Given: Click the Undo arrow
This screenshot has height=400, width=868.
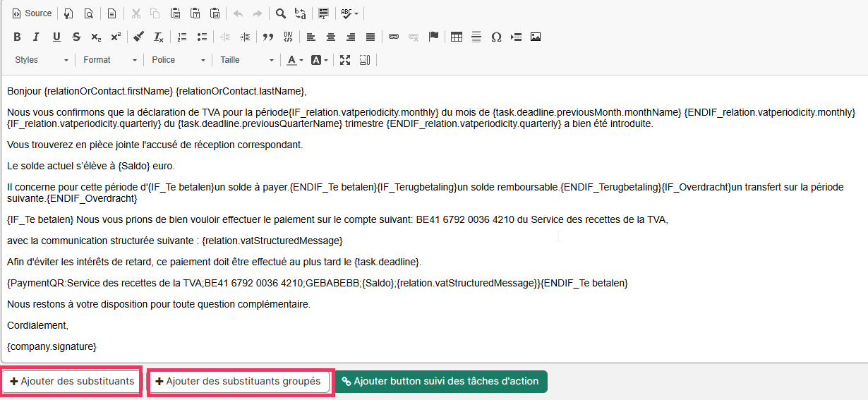Looking at the screenshot, I should tap(238, 13).
